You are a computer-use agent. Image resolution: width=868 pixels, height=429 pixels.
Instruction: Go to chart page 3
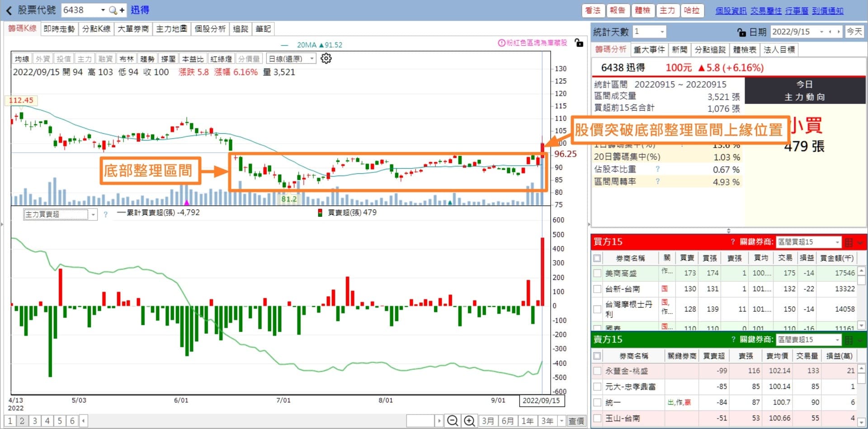34,421
